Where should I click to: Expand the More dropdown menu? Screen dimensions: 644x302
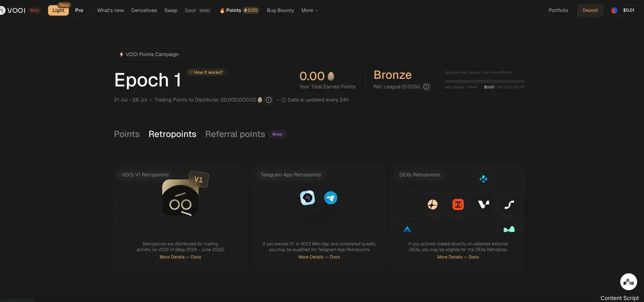(310, 10)
